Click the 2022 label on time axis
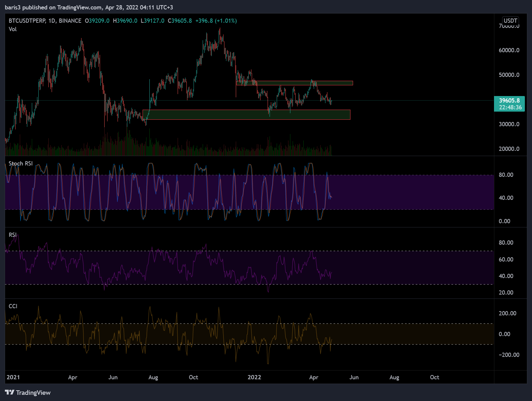 pos(254,377)
